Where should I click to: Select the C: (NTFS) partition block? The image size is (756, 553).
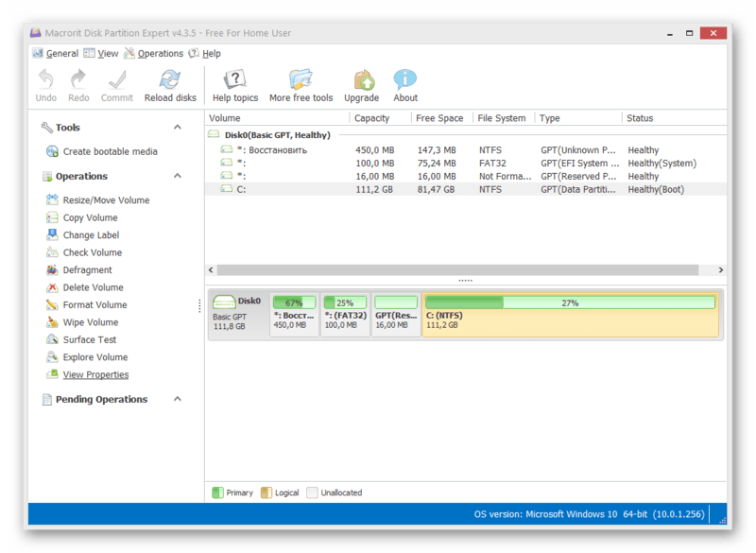(x=570, y=314)
